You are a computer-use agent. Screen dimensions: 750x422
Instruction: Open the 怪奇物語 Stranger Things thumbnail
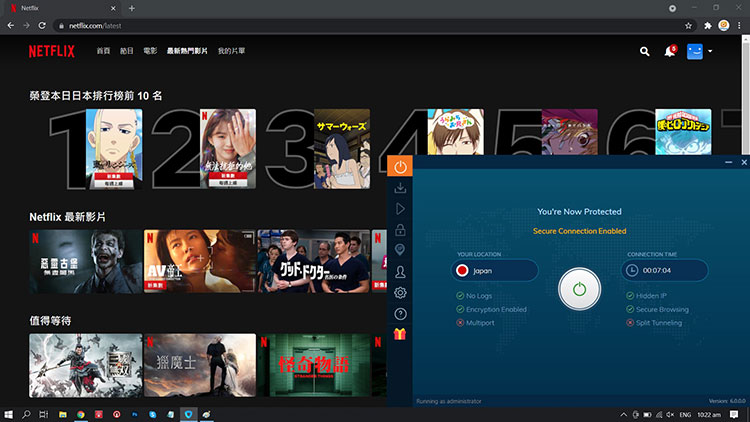point(314,366)
